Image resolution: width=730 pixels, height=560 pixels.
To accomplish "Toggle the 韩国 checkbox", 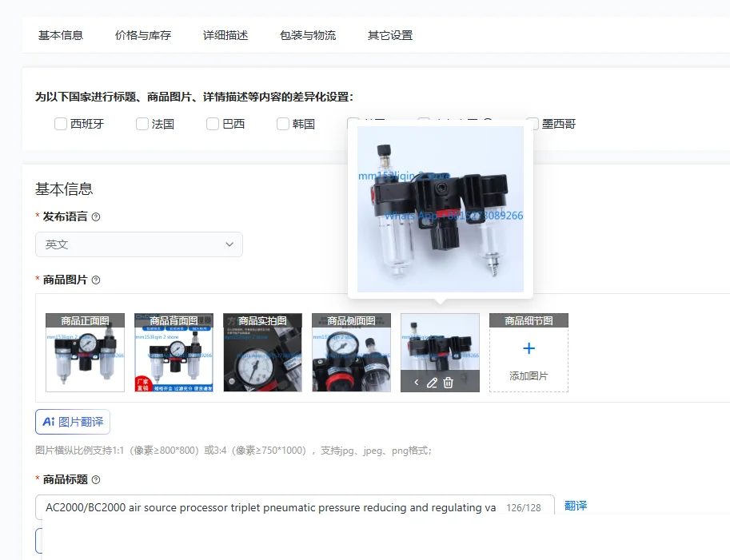I will pos(283,124).
